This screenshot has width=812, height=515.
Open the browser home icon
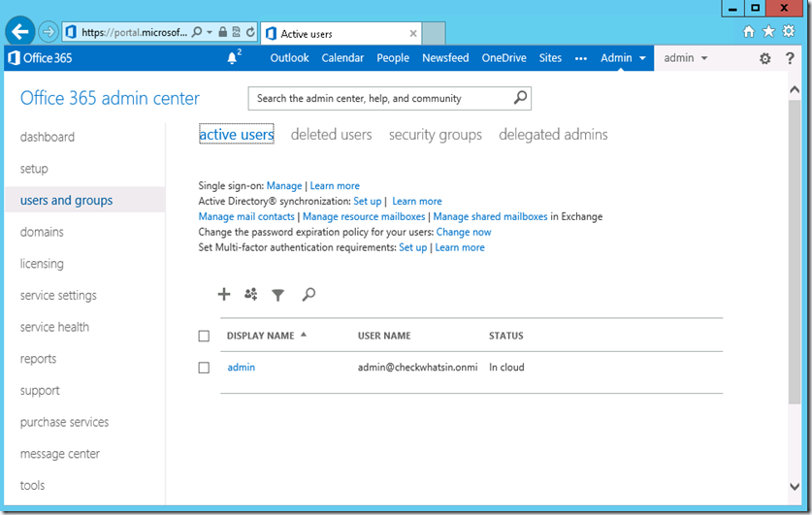click(749, 32)
